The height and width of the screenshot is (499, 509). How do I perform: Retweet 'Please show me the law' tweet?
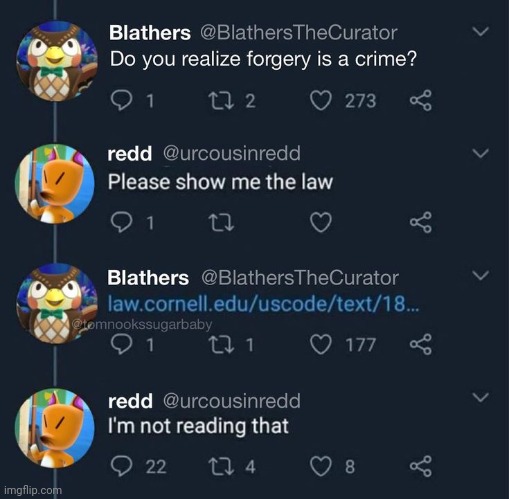click(x=221, y=222)
